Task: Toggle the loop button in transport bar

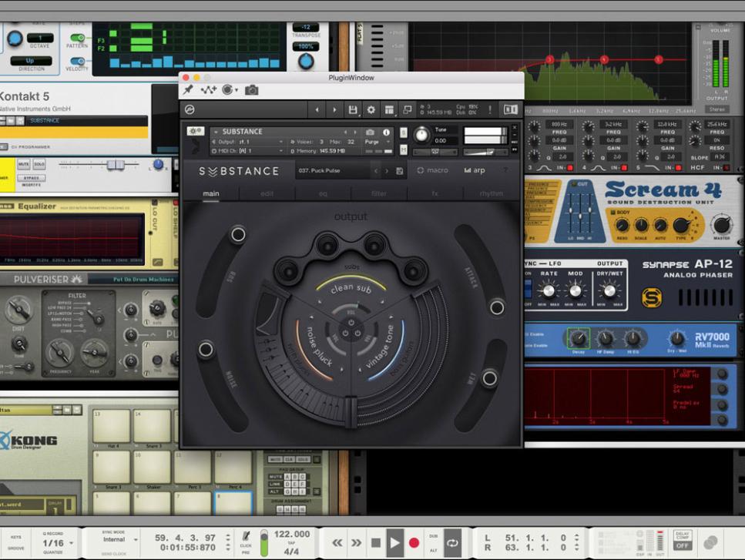Action: pyautogui.click(x=451, y=542)
